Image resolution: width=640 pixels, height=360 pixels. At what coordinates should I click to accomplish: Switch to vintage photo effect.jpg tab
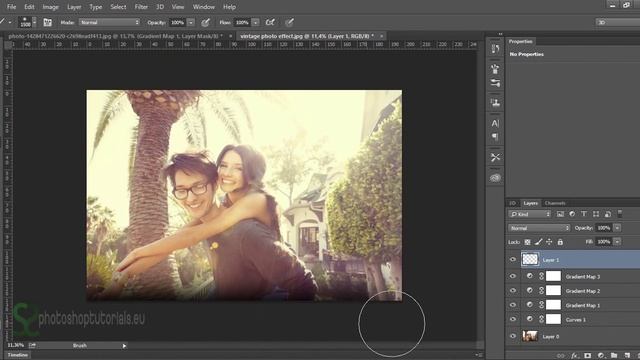click(x=307, y=36)
